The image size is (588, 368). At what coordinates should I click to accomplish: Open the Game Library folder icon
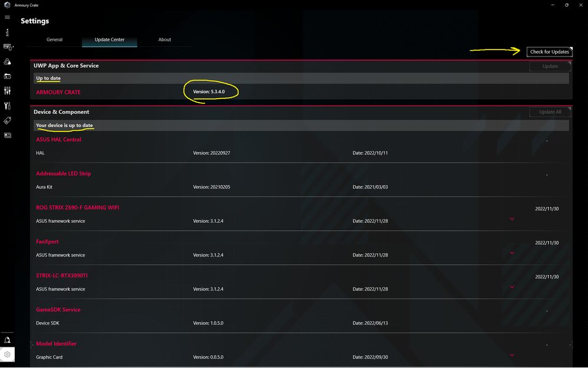coord(7,76)
